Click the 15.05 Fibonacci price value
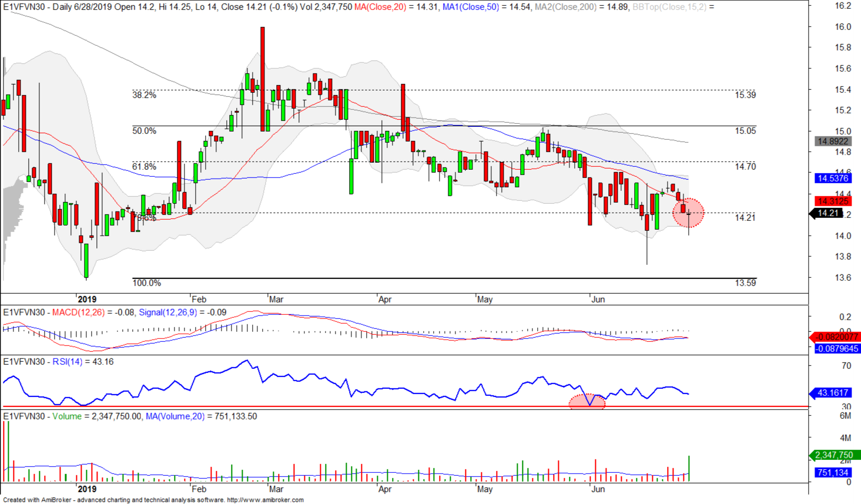 745,130
